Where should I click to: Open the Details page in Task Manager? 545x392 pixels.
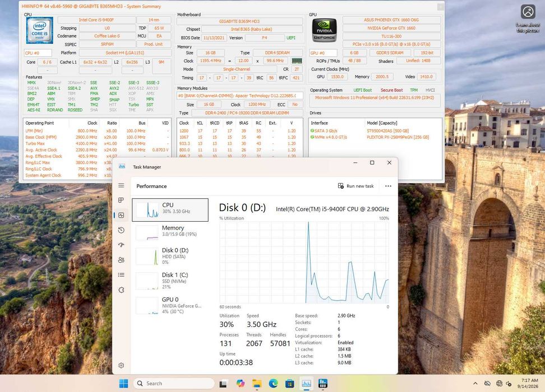121,274
